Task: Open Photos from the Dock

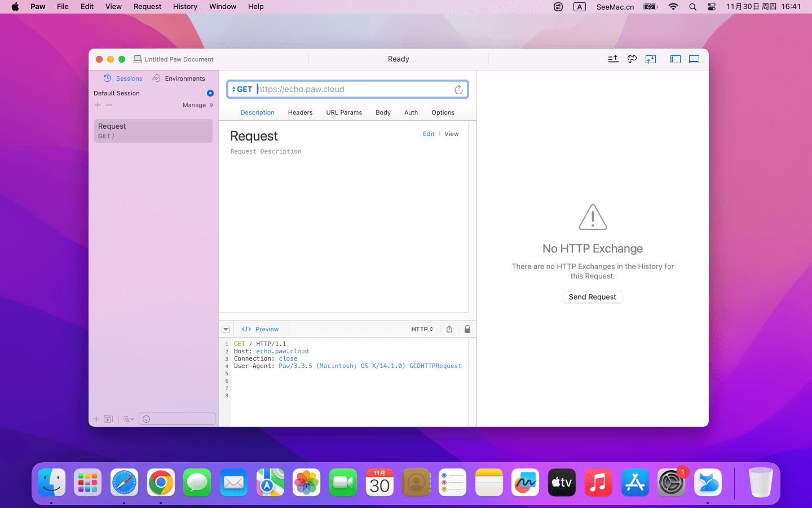Action: [307, 483]
